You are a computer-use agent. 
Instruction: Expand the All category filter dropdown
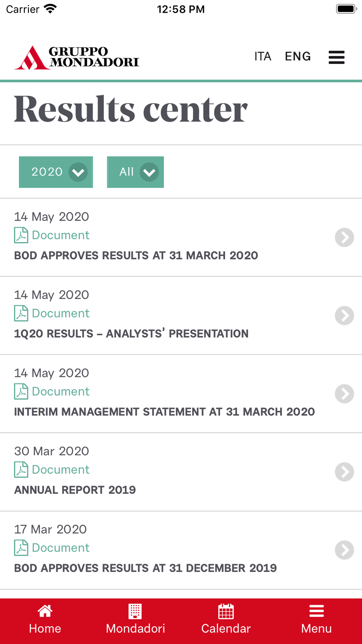click(135, 172)
